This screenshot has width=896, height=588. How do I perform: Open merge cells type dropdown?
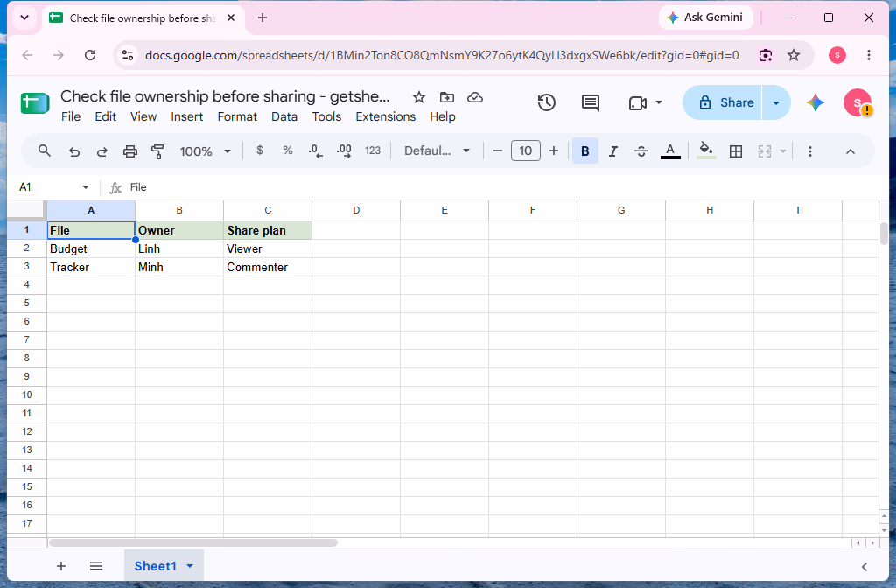pos(783,151)
